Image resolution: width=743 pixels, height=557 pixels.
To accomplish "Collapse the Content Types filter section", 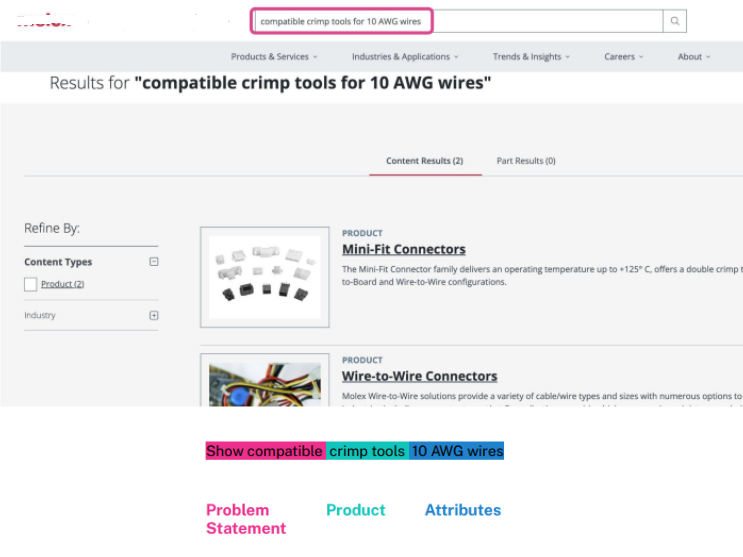I will click(x=154, y=262).
